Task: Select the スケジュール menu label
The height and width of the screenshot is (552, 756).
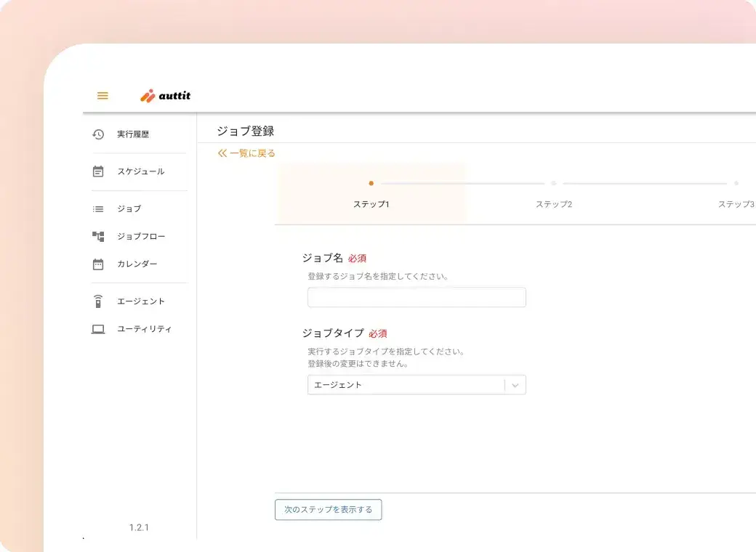Action: tap(141, 171)
